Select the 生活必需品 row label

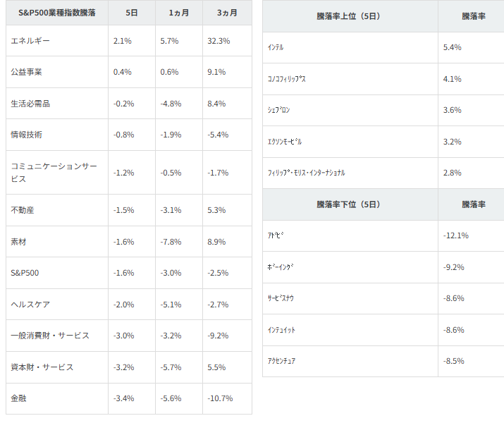point(30,104)
